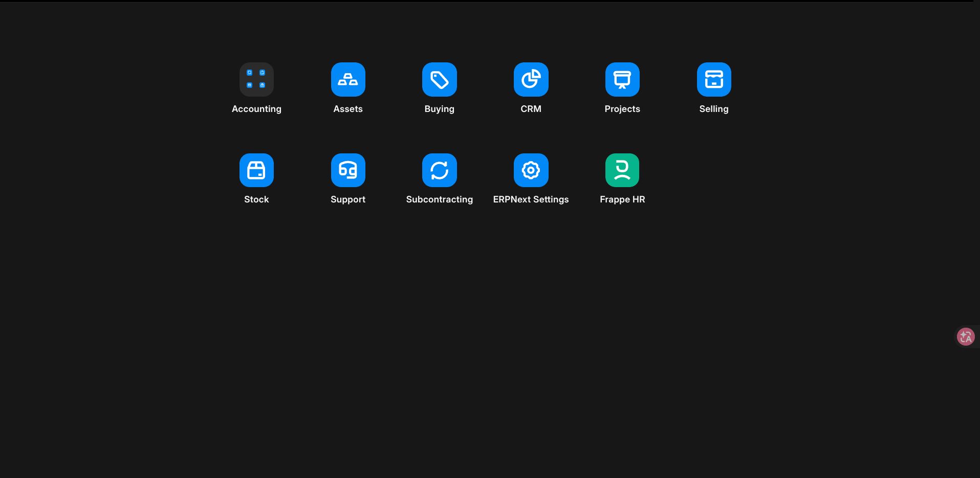Screen dimensions: 980x478
Task: Click the "ERPNext Settings" text label
Action: 531,199
